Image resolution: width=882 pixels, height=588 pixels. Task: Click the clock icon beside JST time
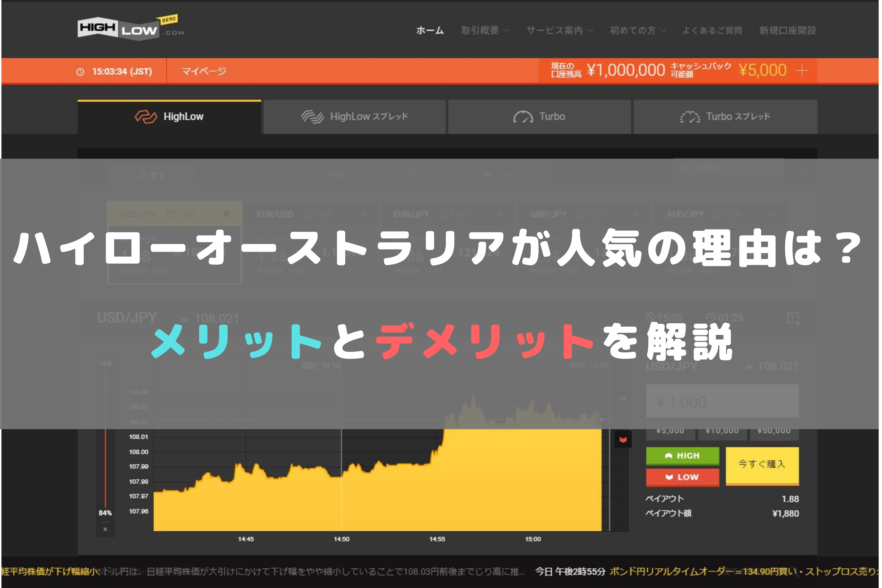click(80, 72)
